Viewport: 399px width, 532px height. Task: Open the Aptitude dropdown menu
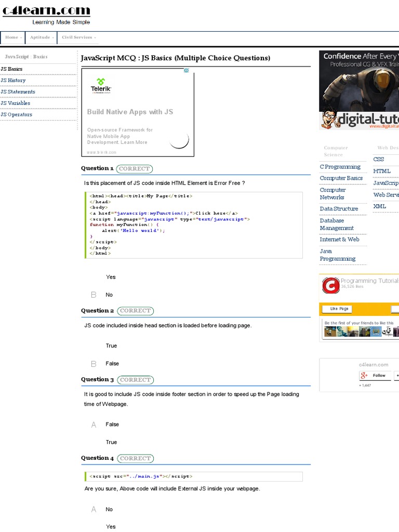pos(41,37)
